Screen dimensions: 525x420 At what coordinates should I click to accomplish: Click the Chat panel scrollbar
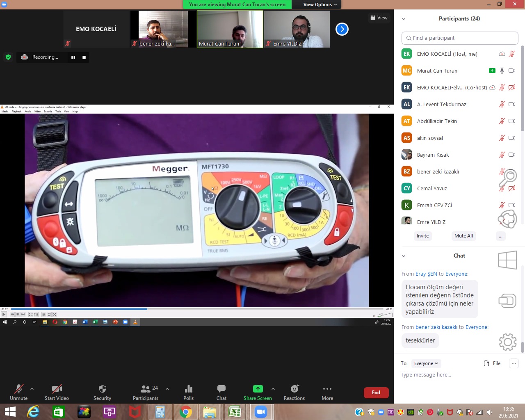[x=522, y=347]
